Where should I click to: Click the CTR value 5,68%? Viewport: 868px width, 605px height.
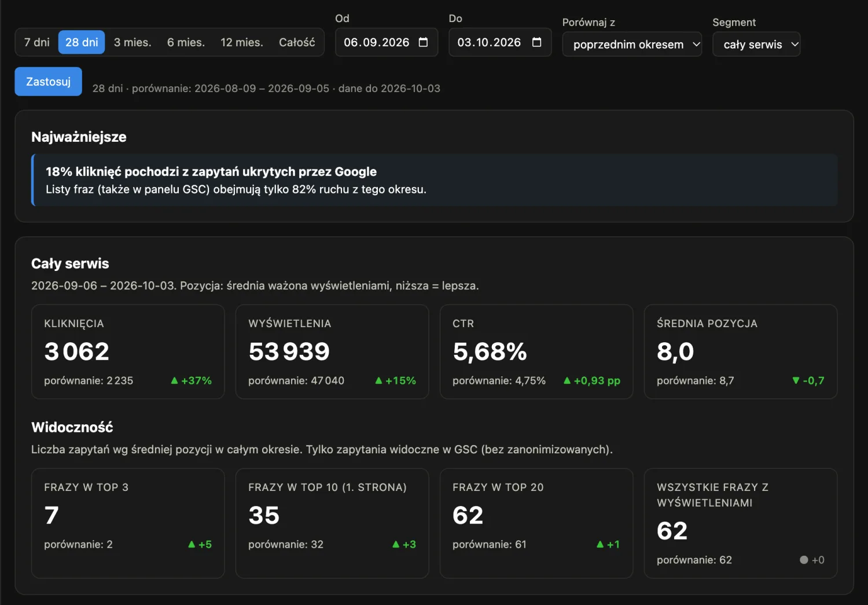tap(490, 351)
